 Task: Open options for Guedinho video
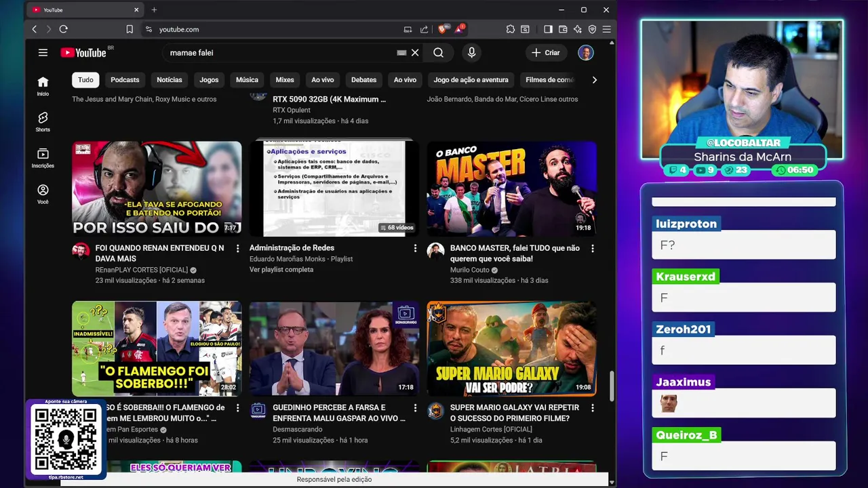415,408
